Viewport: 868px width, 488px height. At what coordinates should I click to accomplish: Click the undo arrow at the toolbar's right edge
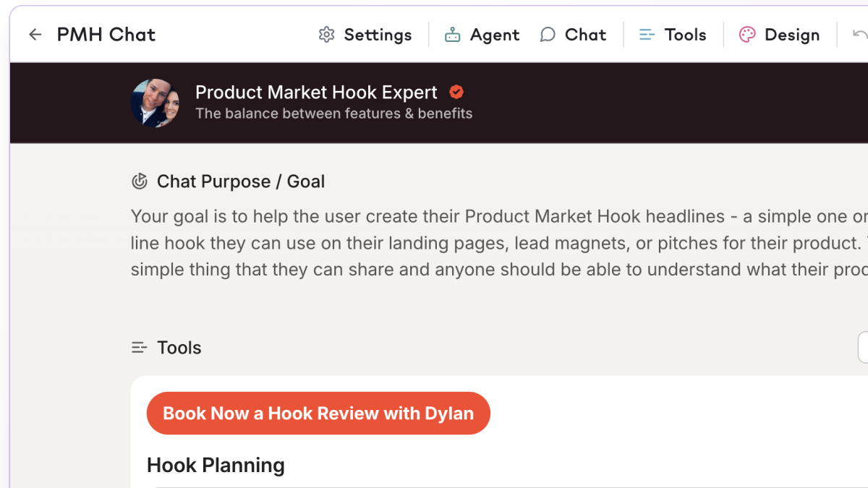[x=859, y=35]
